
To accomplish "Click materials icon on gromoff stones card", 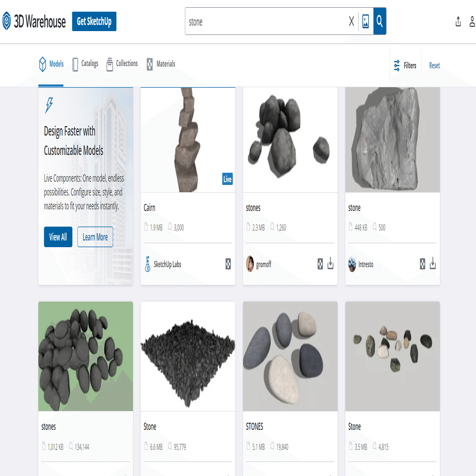I will (320, 264).
